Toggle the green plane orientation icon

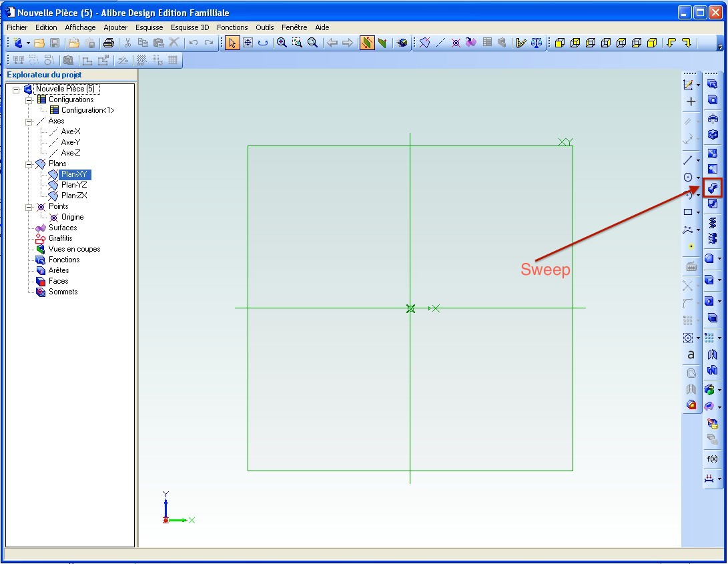coord(382,43)
